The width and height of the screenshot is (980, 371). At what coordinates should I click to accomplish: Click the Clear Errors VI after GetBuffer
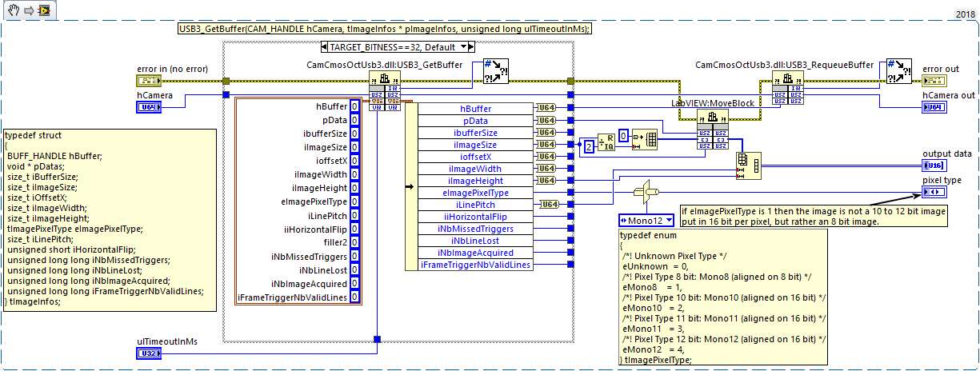pyautogui.click(x=496, y=71)
